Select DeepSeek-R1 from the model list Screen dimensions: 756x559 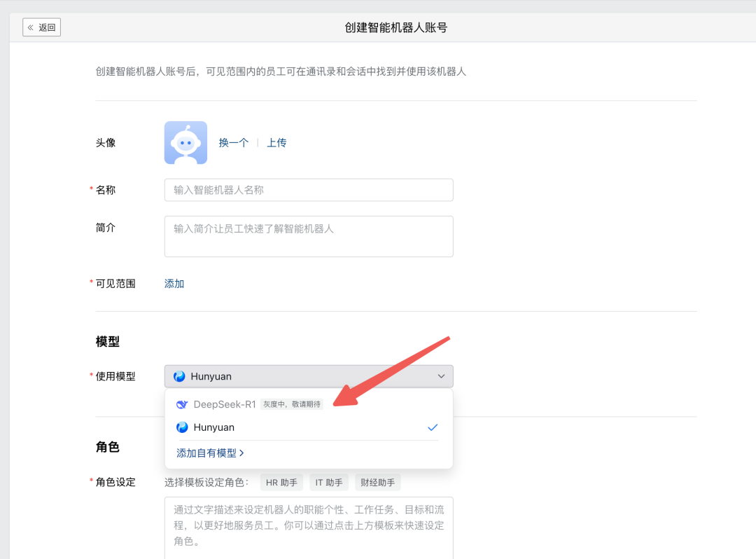click(224, 404)
